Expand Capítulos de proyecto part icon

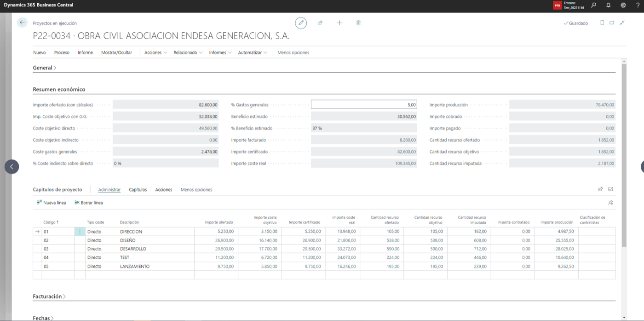point(611,189)
